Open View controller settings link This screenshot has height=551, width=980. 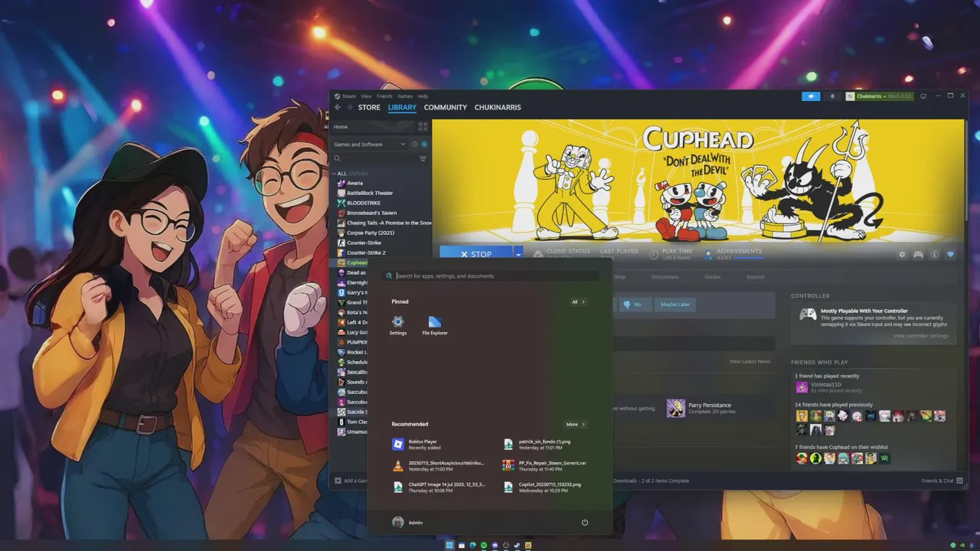point(920,335)
